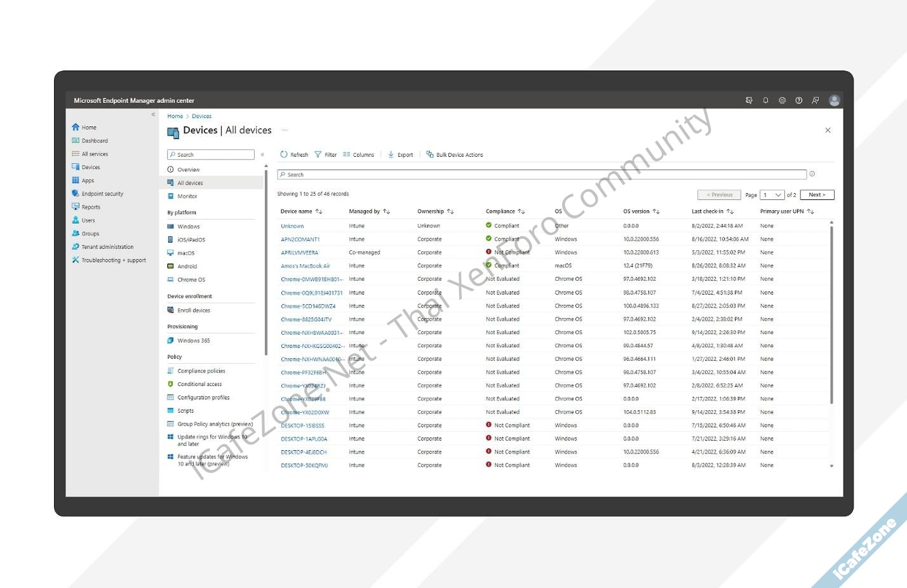This screenshot has width=907, height=588.
Task: Click the notifications bell icon
Action: 765,100
